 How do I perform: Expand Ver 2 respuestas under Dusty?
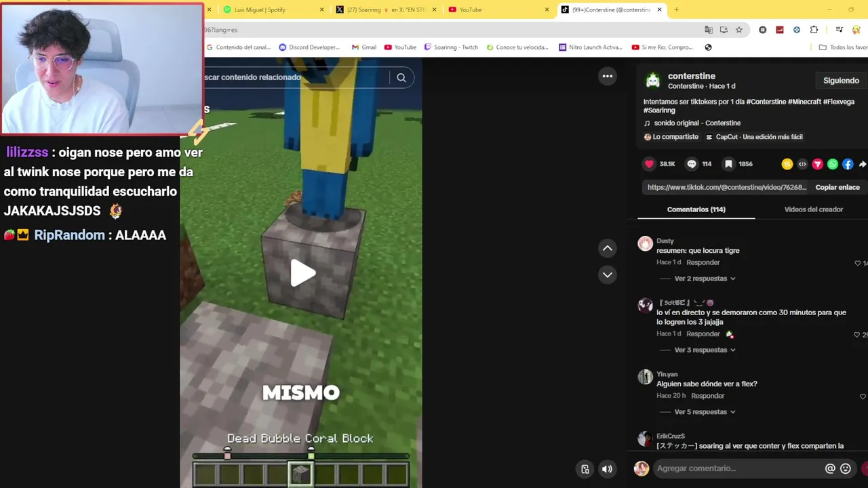coord(705,279)
